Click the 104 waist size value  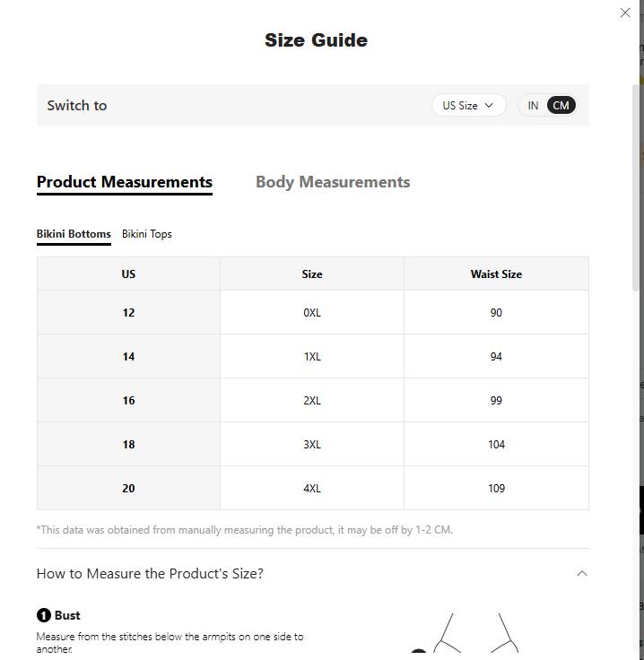point(496,445)
